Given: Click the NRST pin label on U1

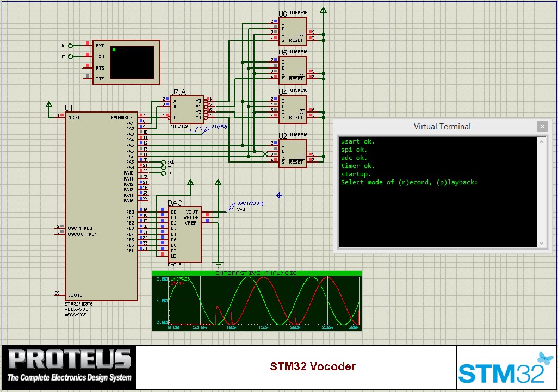Looking at the screenshot, I should click(74, 117).
